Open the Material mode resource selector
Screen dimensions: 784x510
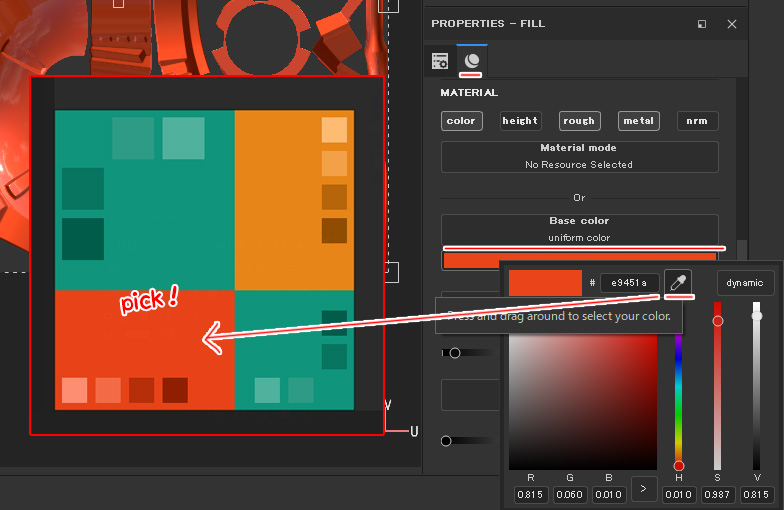(579, 157)
